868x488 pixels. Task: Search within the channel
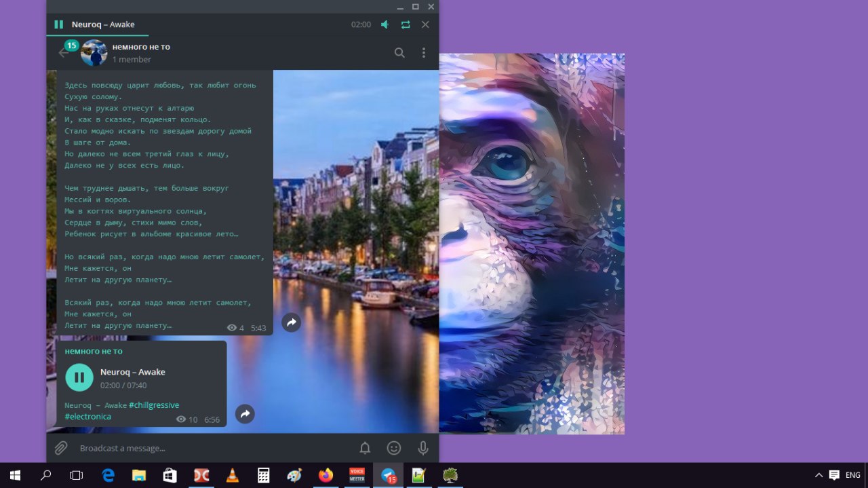(399, 52)
